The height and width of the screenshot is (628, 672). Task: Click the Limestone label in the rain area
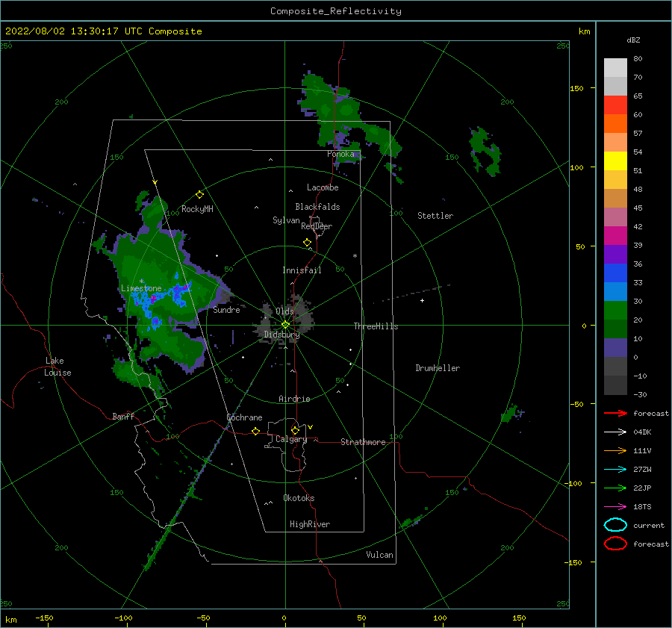tap(141, 288)
